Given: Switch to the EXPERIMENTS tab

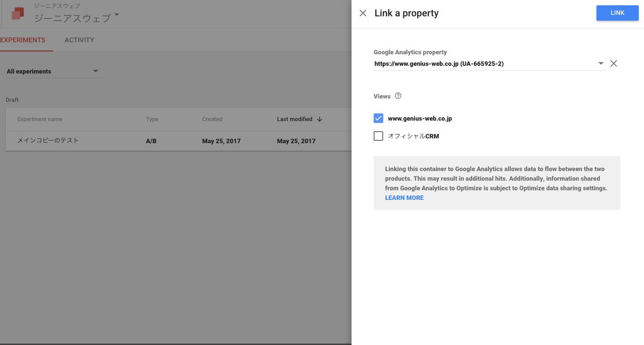Looking at the screenshot, I should 23,40.
